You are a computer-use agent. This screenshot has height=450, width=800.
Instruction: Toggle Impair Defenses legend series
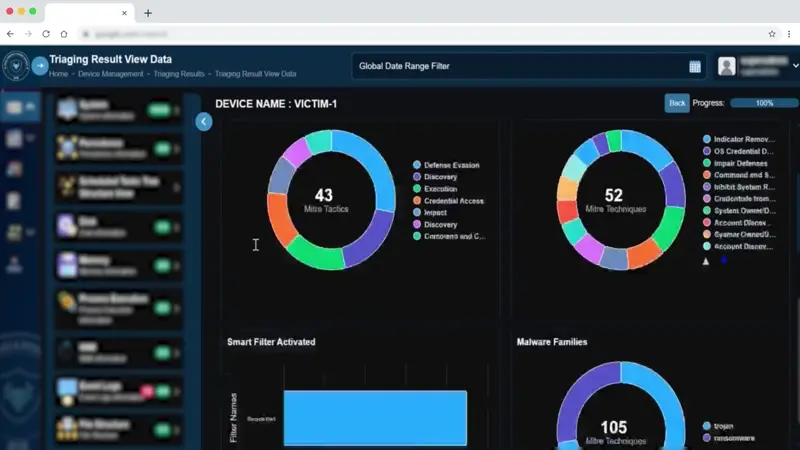click(x=735, y=163)
